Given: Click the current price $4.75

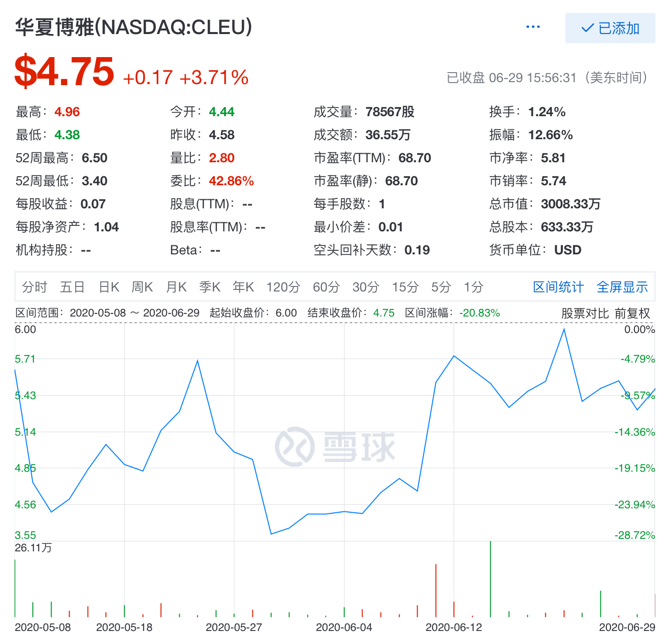Looking at the screenshot, I should (x=65, y=72).
